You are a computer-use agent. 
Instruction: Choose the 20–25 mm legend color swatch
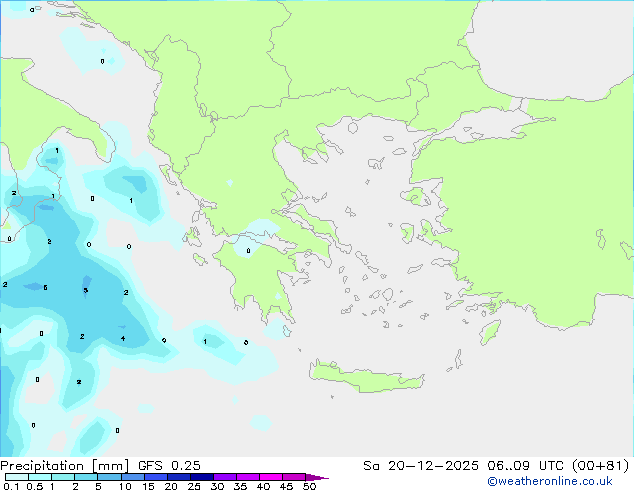pyautogui.click(x=179, y=477)
